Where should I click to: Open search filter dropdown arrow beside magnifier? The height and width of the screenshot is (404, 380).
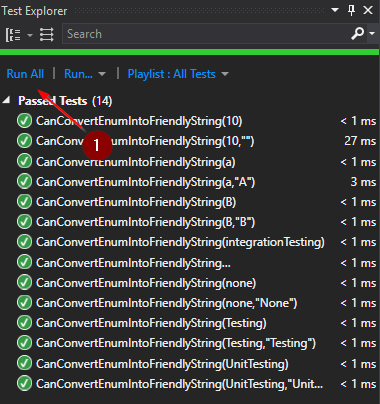(372, 34)
